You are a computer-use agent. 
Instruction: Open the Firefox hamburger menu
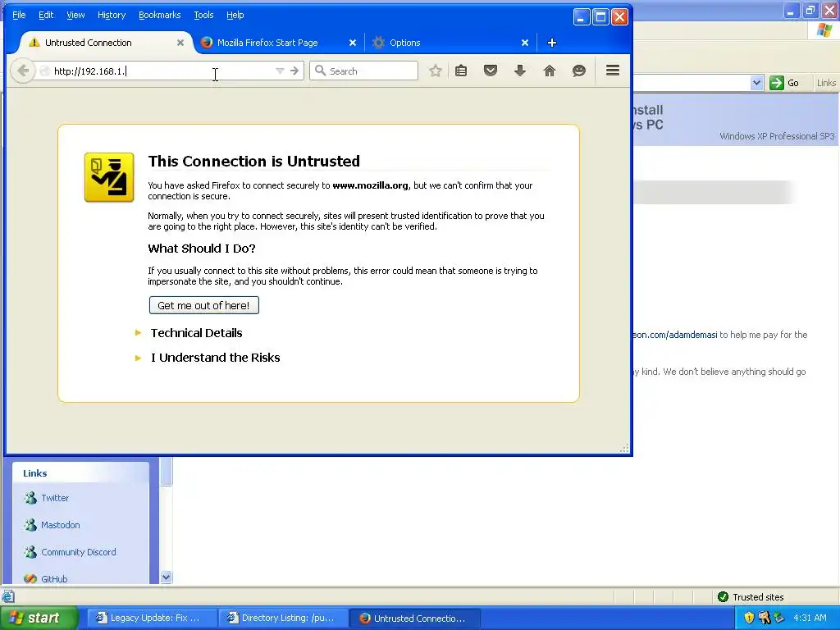tap(613, 71)
